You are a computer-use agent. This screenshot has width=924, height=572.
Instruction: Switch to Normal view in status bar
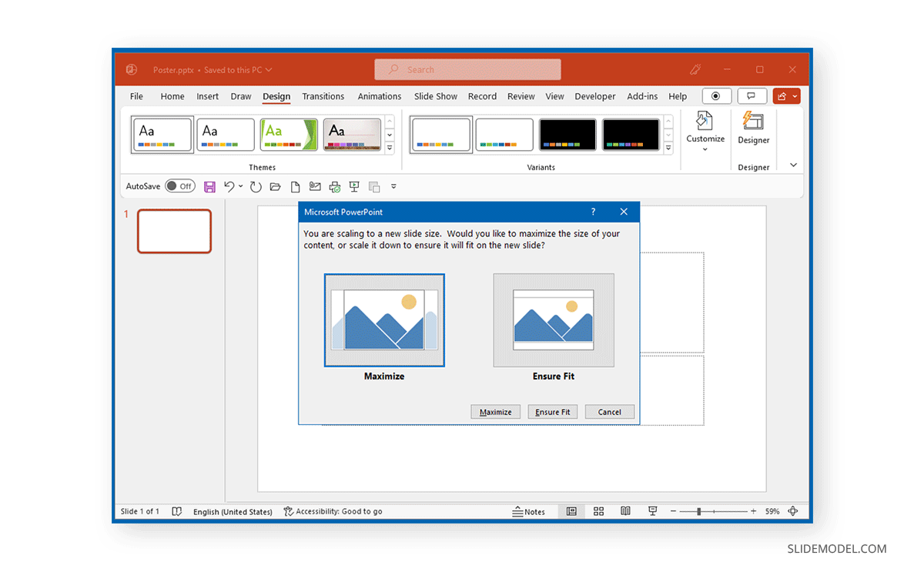(571, 511)
